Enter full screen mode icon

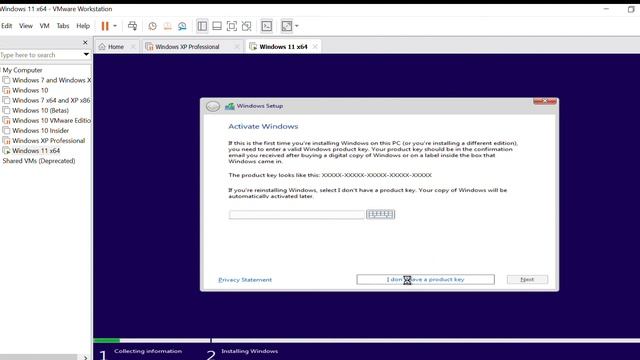[x=232, y=26]
